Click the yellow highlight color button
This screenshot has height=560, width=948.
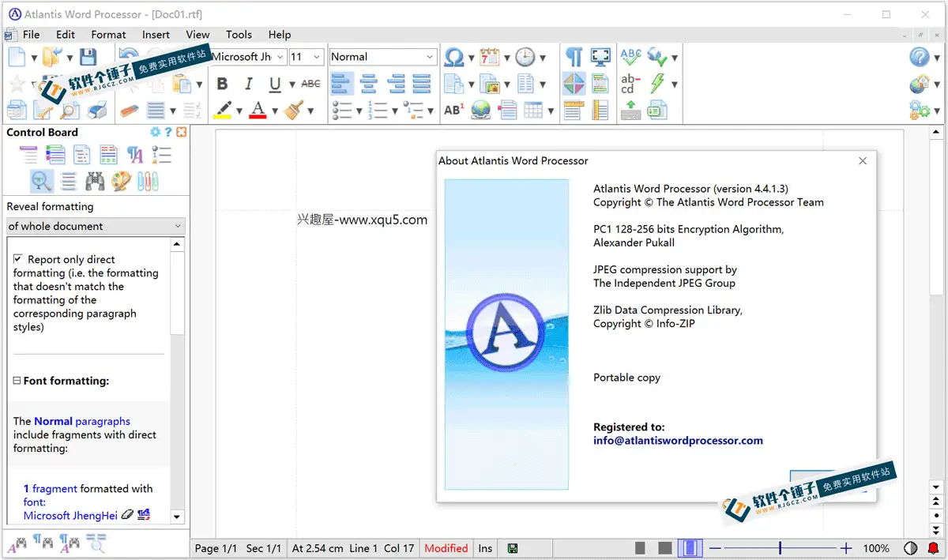[222, 110]
